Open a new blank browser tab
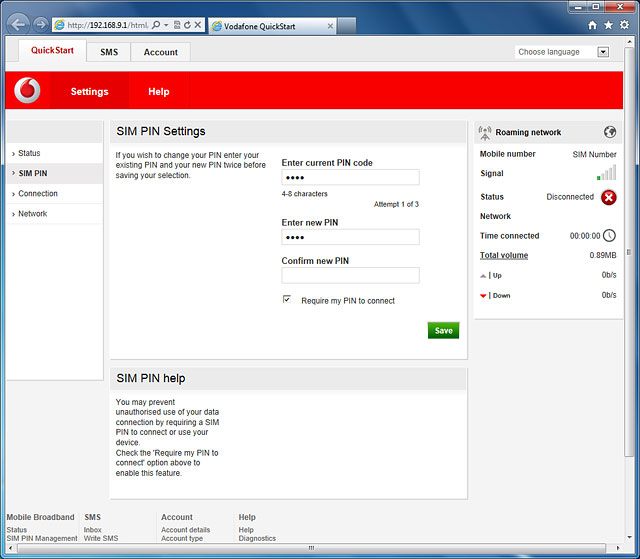This screenshot has height=559, width=640. point(347,26)
